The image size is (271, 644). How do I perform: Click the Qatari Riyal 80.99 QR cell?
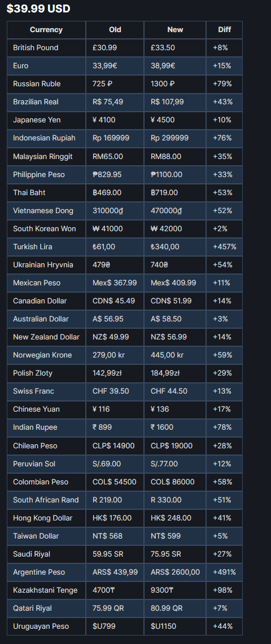click(175, 608)
